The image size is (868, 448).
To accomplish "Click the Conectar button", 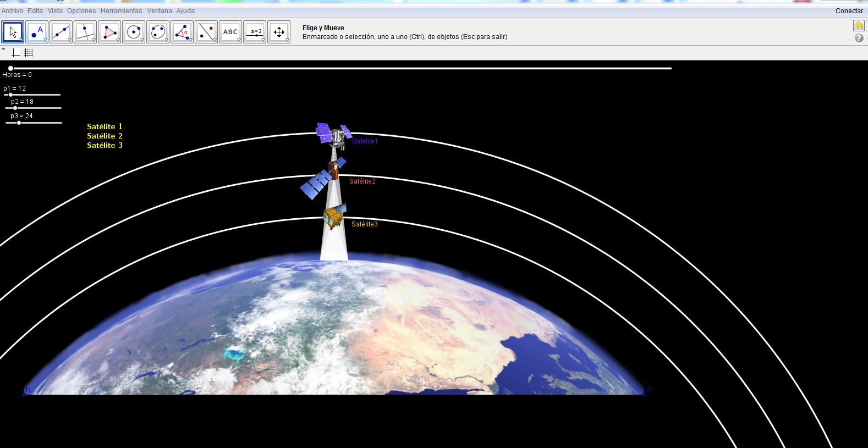I will [x=850, y=11].
